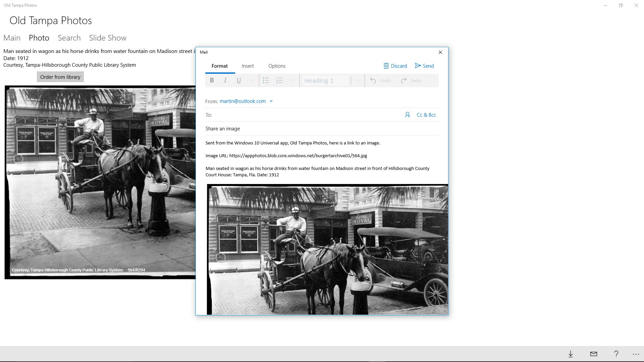The height and width of the screenshot is (362, 644).
Task: Insert a bulleted list
Action: click(x=266, y=80)
